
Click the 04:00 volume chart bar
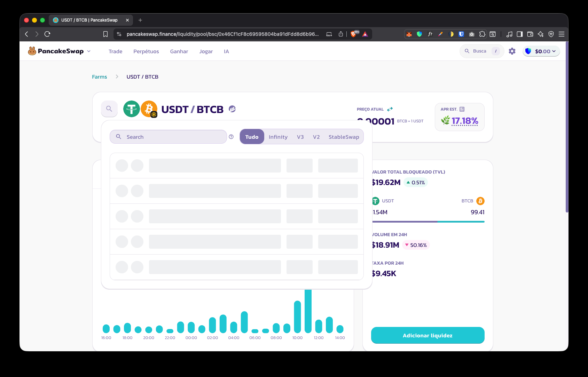coord(234,327)
